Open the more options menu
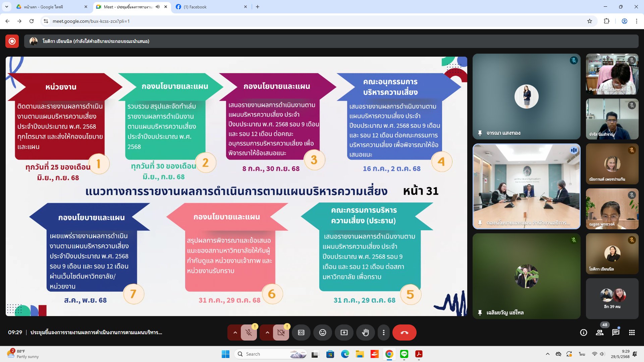Image resolution: width=644 pixels, height=362 pixels. pyautogui.click(x=384, y=333)
